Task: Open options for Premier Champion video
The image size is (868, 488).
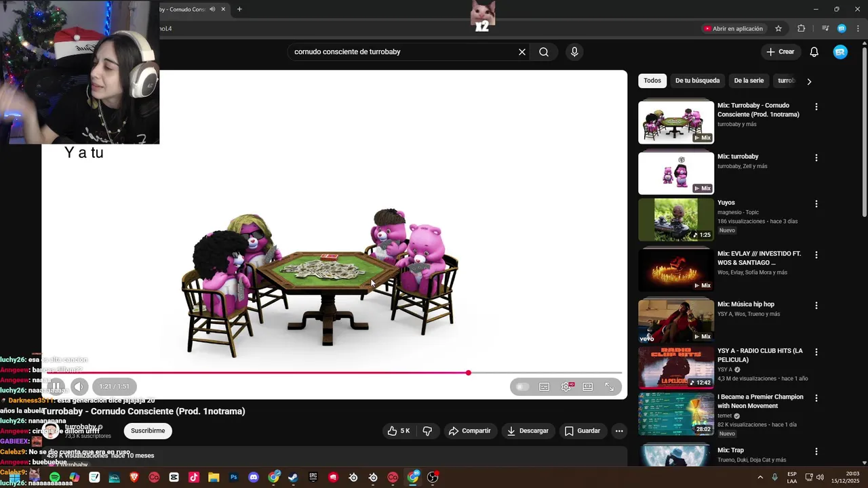Action: tap(816, 399)
